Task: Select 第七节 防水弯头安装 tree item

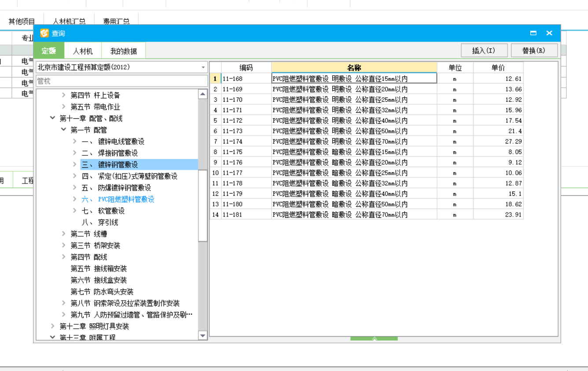Action: point(102,292)
